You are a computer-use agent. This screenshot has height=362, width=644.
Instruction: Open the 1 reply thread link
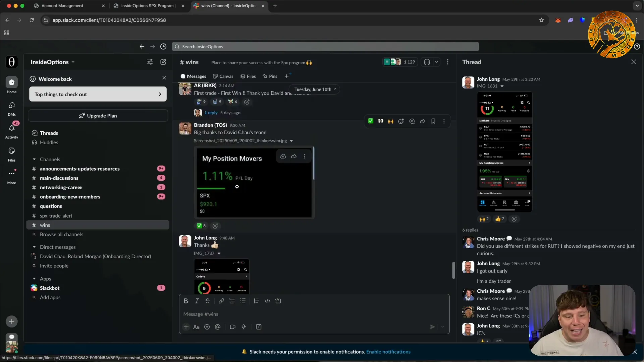pyautogui.click(x=211, y=113)
